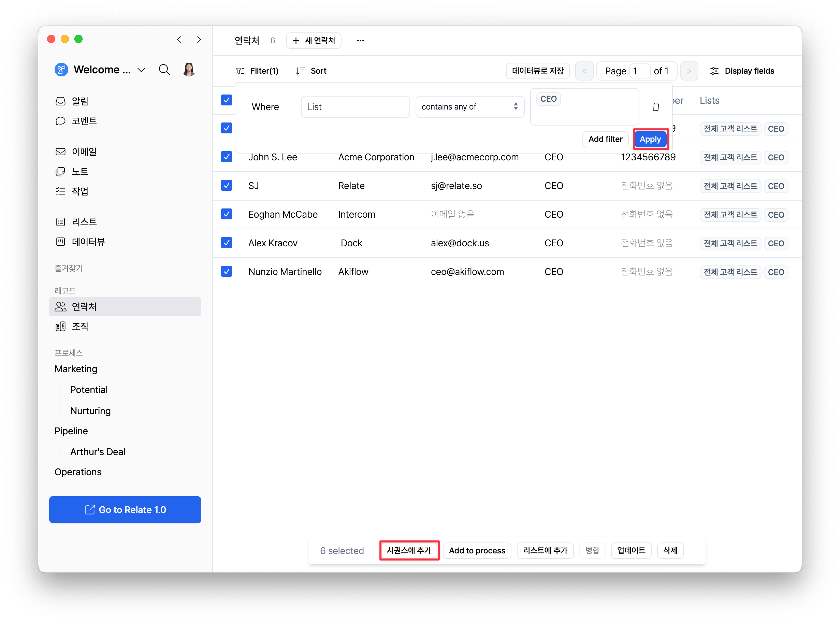Open the user profile avatar
Screen dimensions: 840x623
(189, 69)
